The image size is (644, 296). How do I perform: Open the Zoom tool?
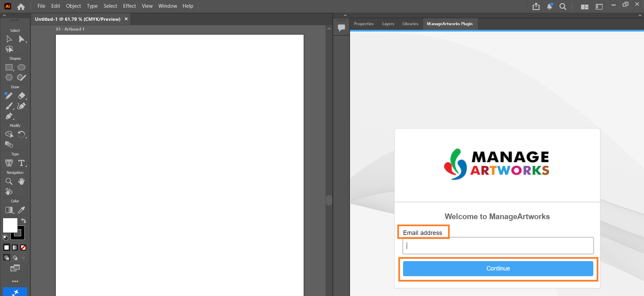pos(9,182)
